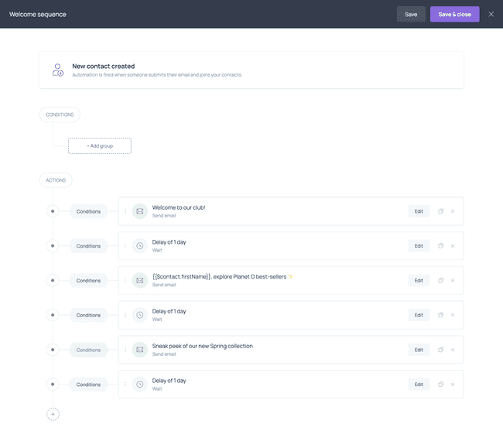Viewport: 503px width, 448px height.
Task: Duplicate the delay following Welcome to our club
Action: pos(440,246)
